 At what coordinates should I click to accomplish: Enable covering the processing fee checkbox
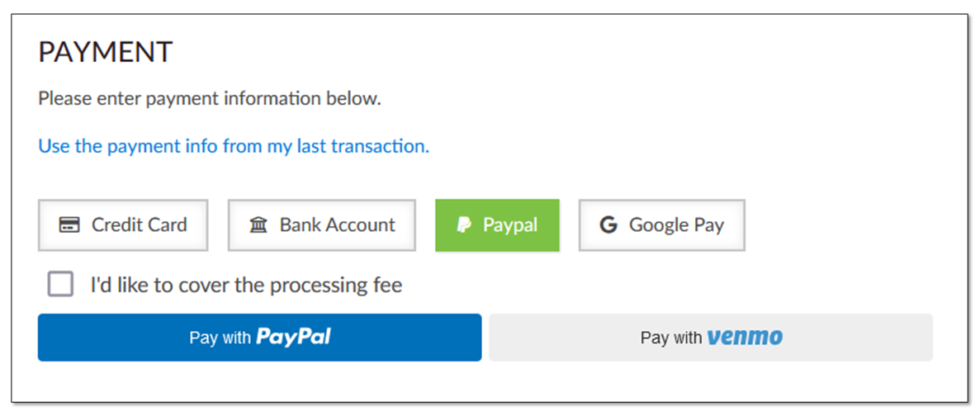60,284
